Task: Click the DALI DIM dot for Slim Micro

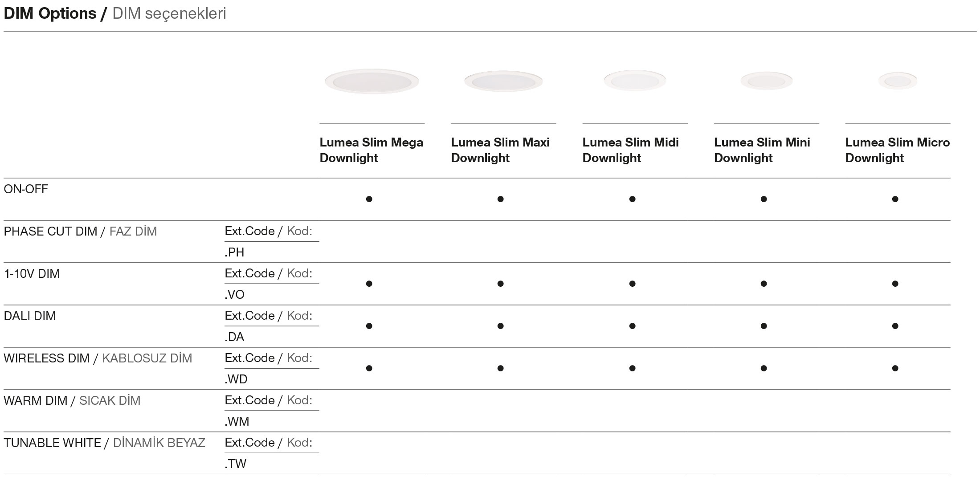Action: [x=895, y=326]
